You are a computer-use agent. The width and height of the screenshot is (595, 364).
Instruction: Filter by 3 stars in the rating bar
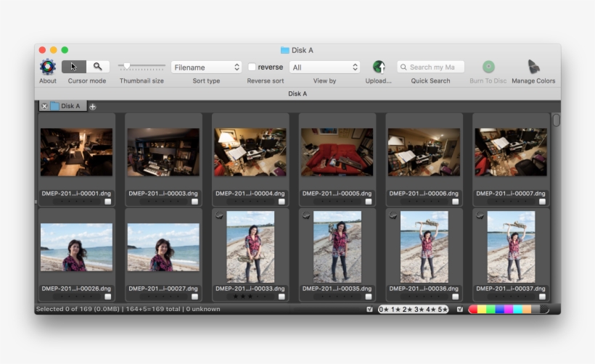tap(419, 310)
